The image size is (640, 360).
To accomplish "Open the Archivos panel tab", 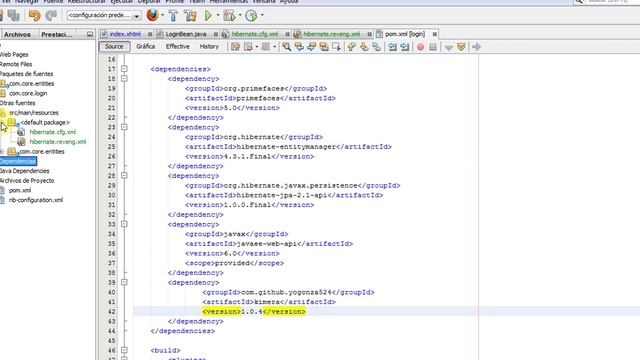I will (x=17, y=35).
